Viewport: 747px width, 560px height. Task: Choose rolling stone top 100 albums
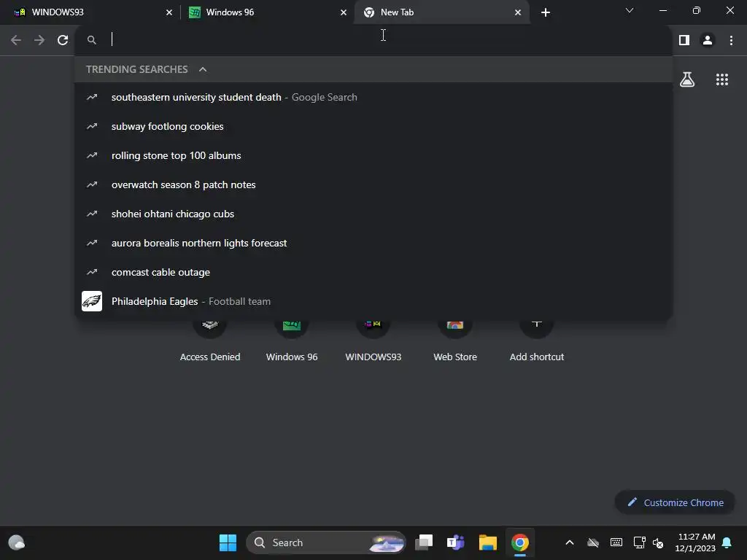[373, 155]
